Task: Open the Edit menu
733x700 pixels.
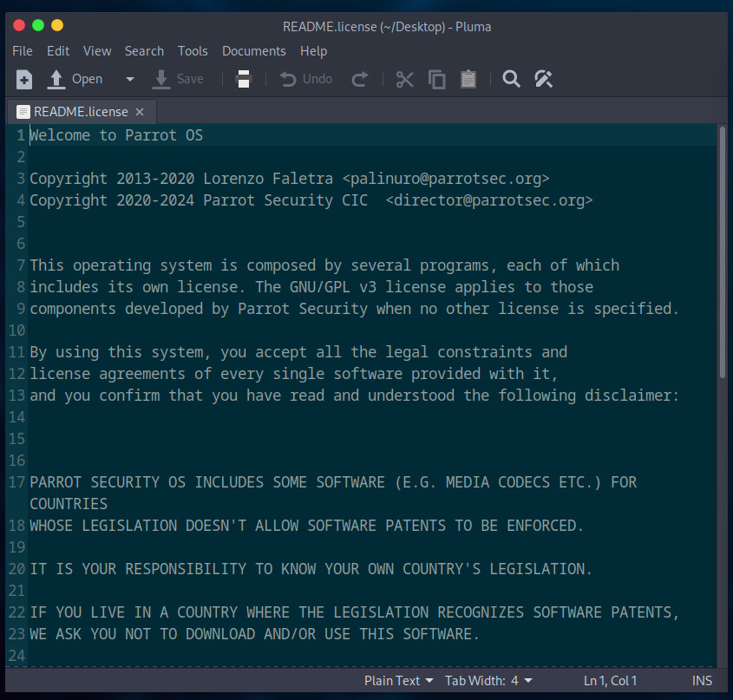Action: click(x=58, y=51)
